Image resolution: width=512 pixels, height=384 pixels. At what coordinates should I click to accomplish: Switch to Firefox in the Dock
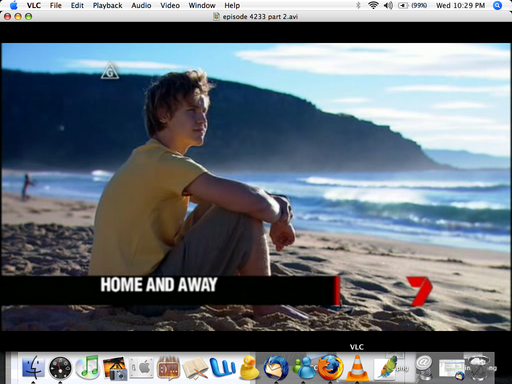[330, 368]
